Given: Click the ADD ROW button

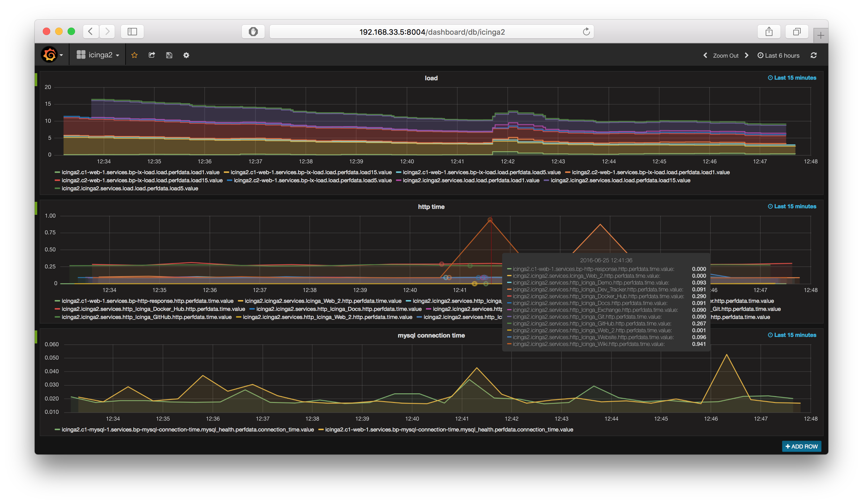Looking at the screenshot, I should click(x=801, y=446).
